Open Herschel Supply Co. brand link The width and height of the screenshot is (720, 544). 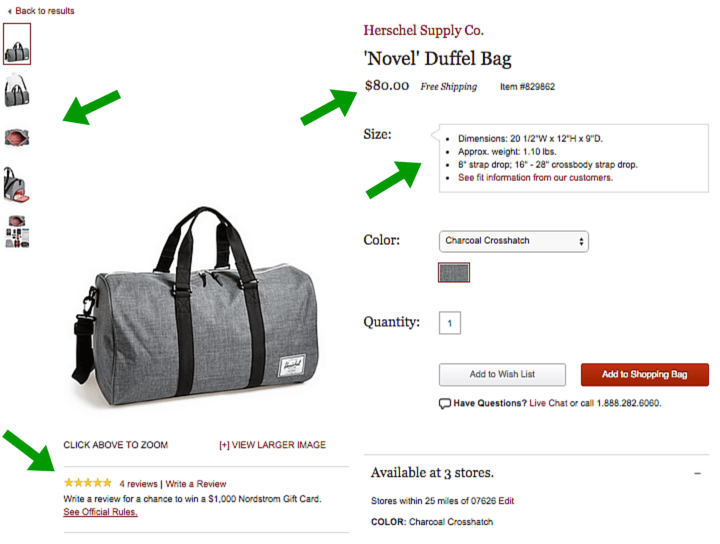423,30
